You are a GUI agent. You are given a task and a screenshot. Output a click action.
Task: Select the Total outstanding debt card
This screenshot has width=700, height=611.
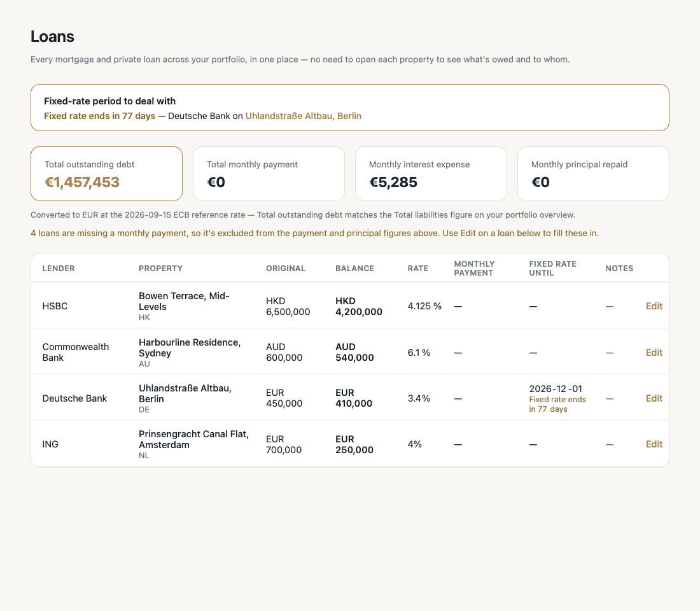click(x=107, y=174)
